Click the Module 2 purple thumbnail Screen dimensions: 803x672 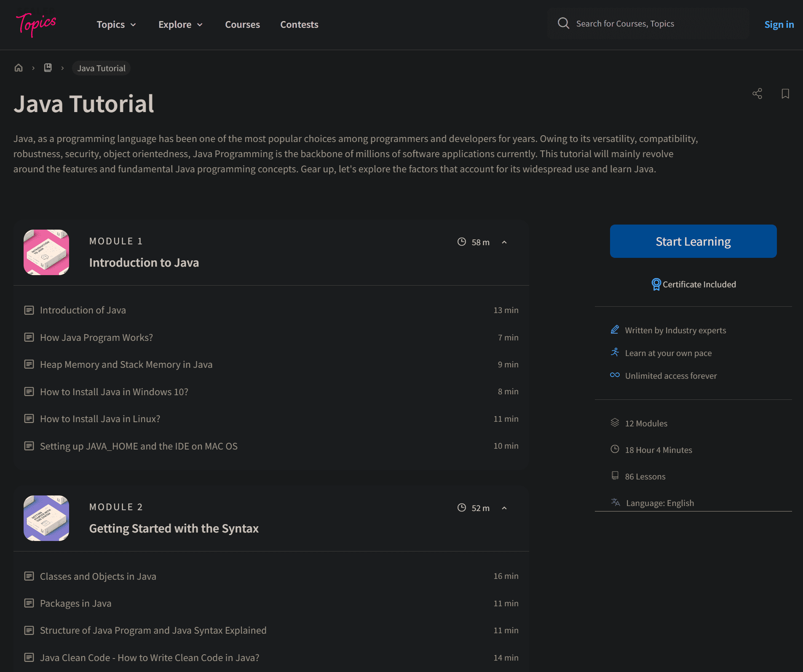coord(46,518)
